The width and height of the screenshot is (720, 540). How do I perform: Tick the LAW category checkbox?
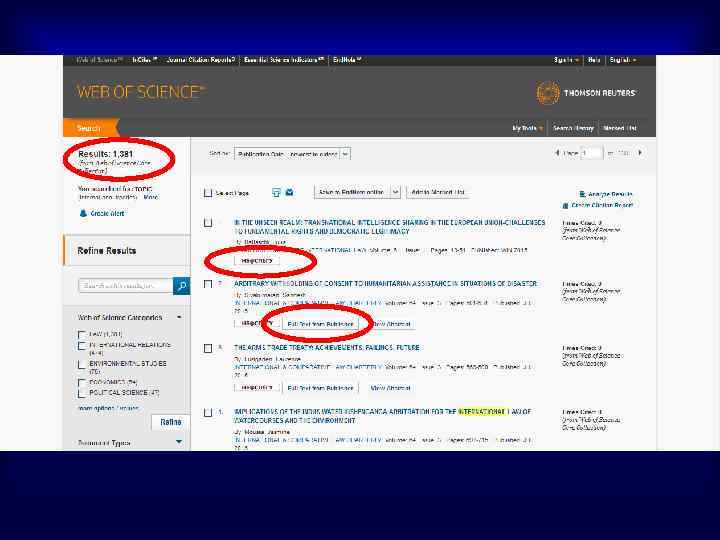(x=82, y=334)
